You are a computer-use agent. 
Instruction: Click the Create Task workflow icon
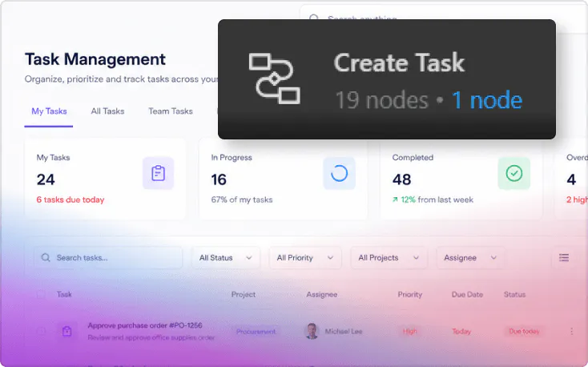pyautogui.click(x=274, y=79)
